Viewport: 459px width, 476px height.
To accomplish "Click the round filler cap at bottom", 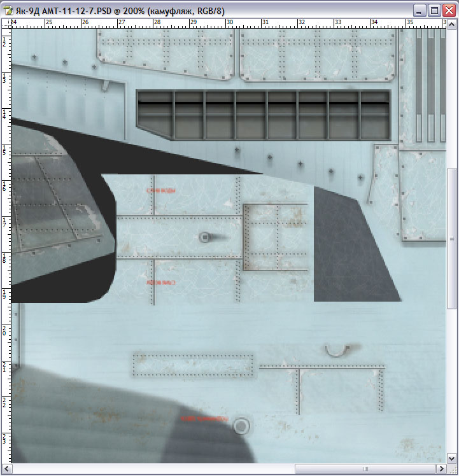I will [x=241, y=426].
